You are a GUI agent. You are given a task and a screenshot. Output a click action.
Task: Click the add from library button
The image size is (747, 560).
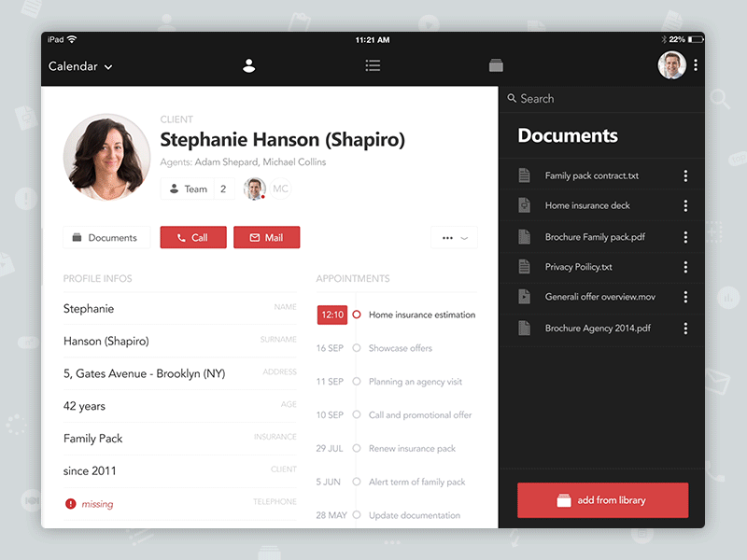coord(602,500)
